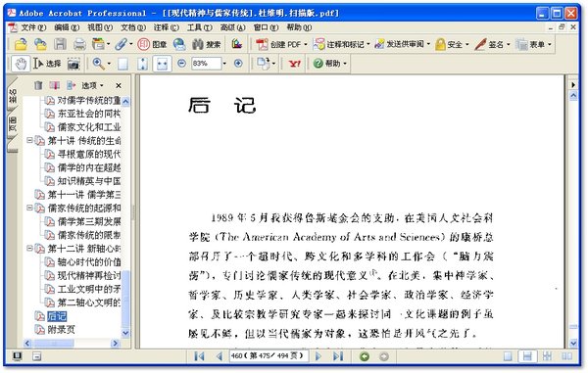Image resolution: width=588 pixels, height=373 pixels.
Task: Open the 编辑 menu
Action: tap(67, 27)
